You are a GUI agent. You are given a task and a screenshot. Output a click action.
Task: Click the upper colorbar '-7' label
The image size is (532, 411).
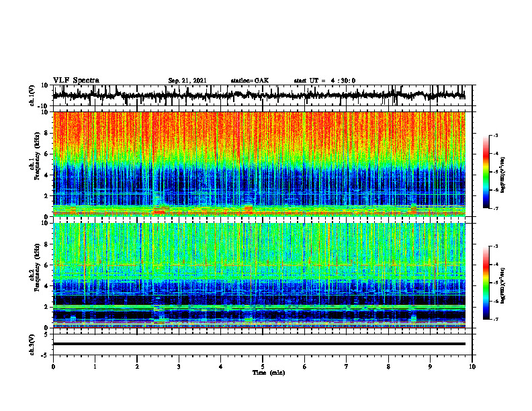pyautogui.click(x=495, y=208)
